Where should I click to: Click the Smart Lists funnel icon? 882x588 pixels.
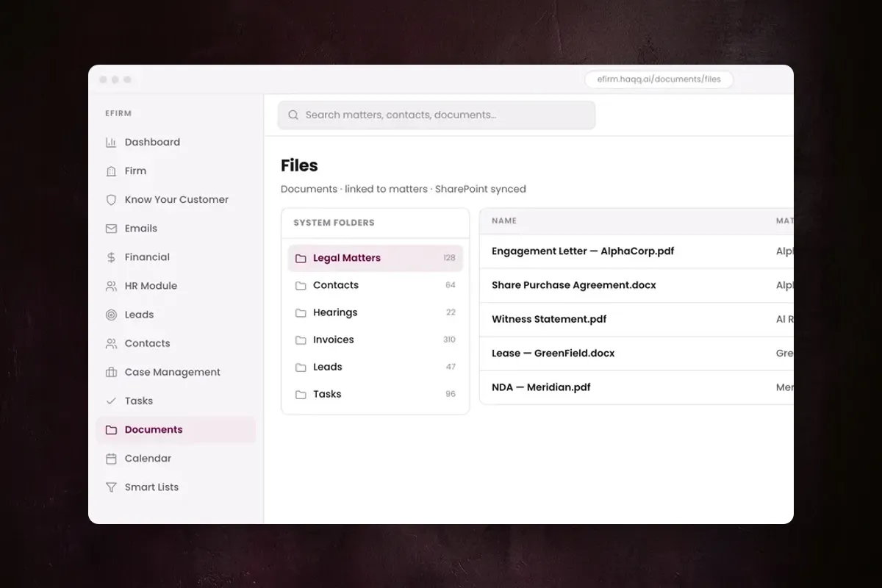[111, 487]
